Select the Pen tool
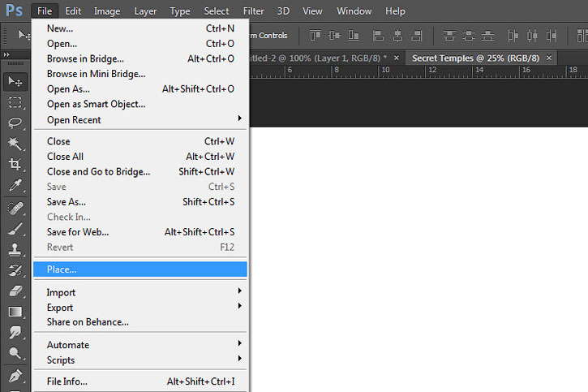Screen dimensions: 588x392 coord(15,376)
